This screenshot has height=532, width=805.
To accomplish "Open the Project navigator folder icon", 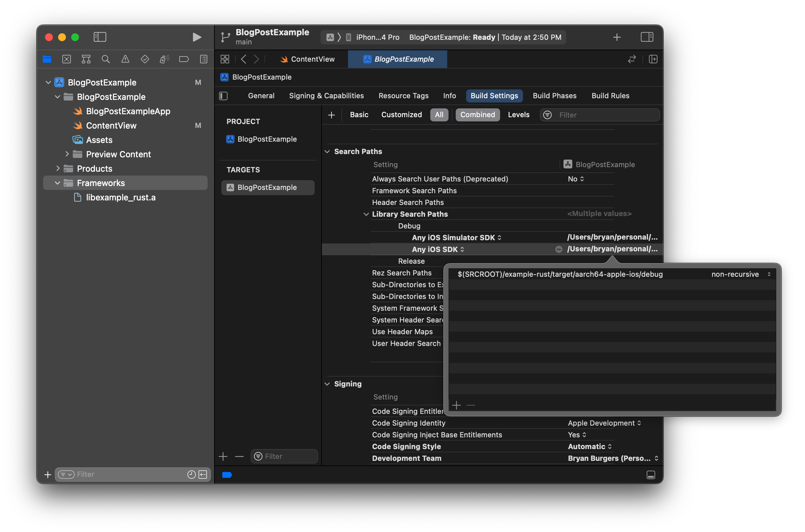I will [47, 59].
